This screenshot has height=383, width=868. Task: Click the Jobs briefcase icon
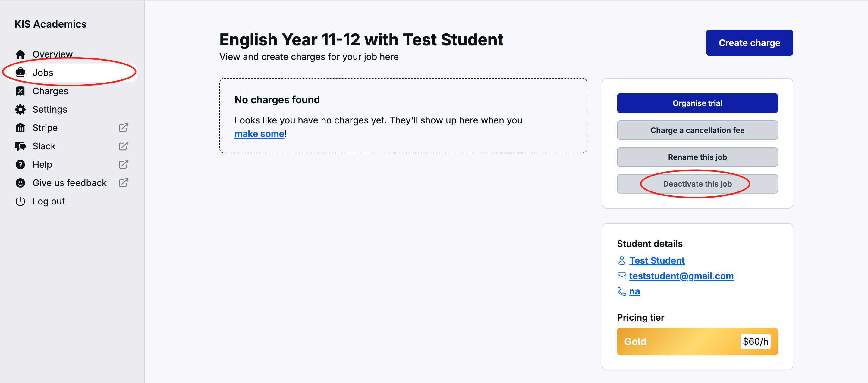pyautogui.click(x=20, y=73)
